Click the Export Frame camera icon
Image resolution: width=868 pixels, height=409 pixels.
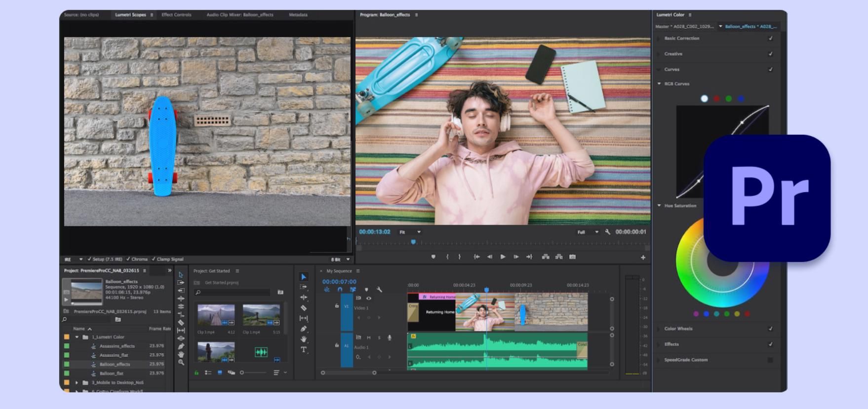point(572,257)
